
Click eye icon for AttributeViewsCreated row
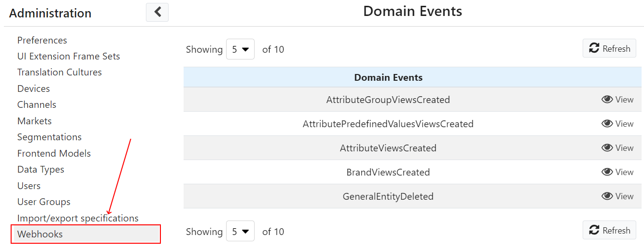(607, 148)
